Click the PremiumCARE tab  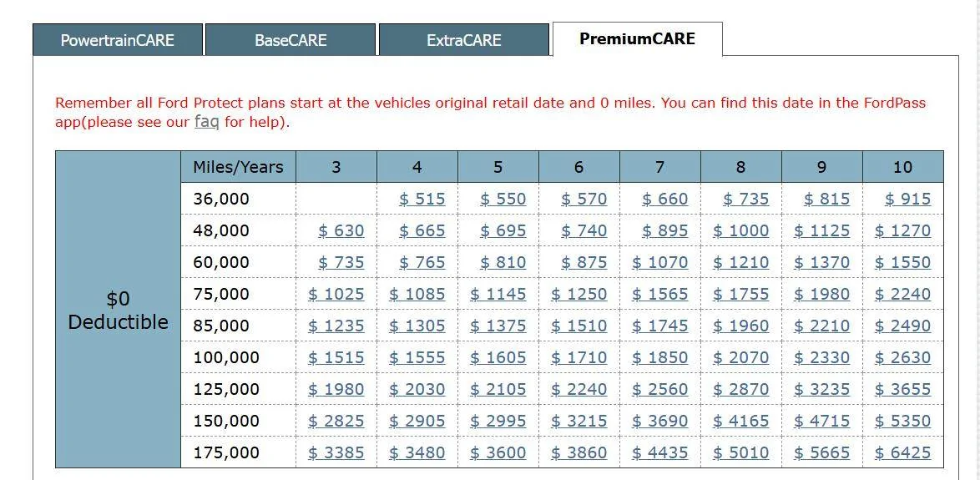(638, 38)
